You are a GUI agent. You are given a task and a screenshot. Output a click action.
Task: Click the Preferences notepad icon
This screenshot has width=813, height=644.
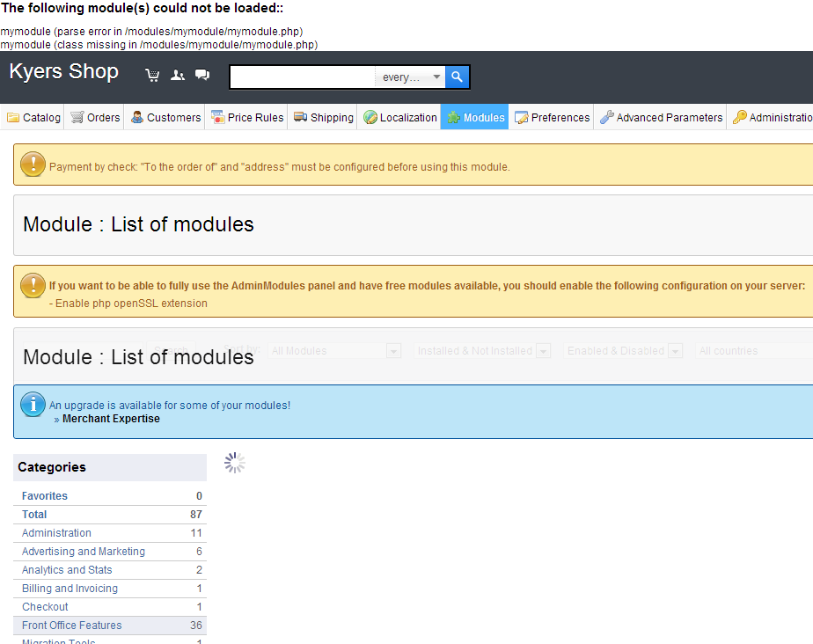tap(521, 118)
